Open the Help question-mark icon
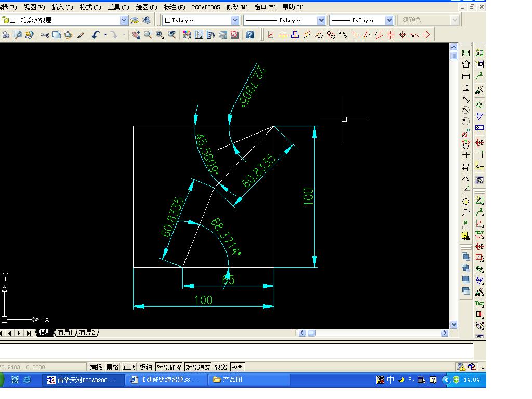Screen dimensions: 532x399 pos(250,35)
